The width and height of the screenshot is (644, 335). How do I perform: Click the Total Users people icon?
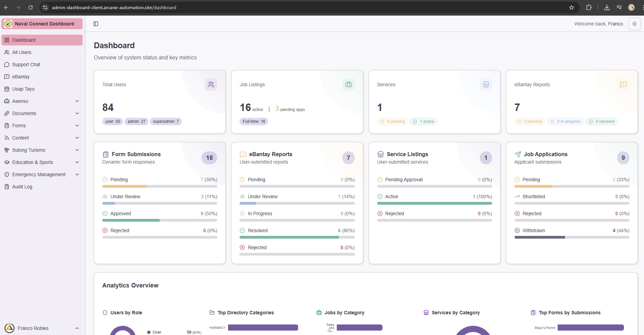click(x=211, y=85)
